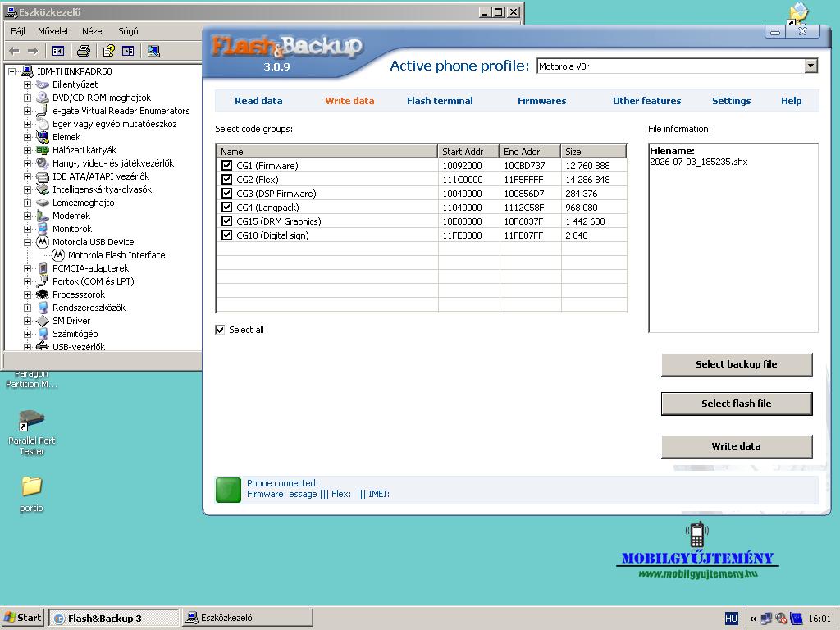This screenshot has width=840, height=630.
Task: Uncheck CG18 (Digital sign) code group
Action: coord(226,235)
